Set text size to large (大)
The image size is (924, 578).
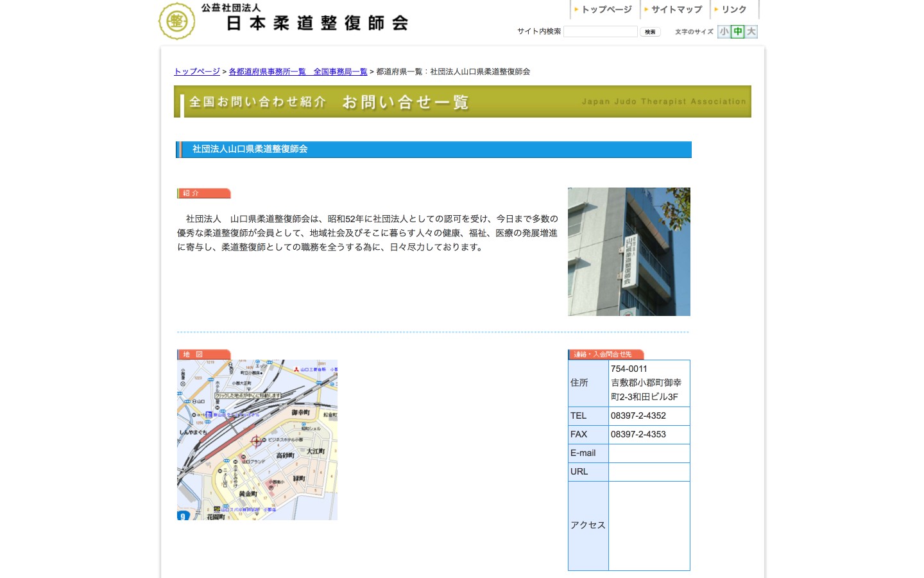click(751, 31)
